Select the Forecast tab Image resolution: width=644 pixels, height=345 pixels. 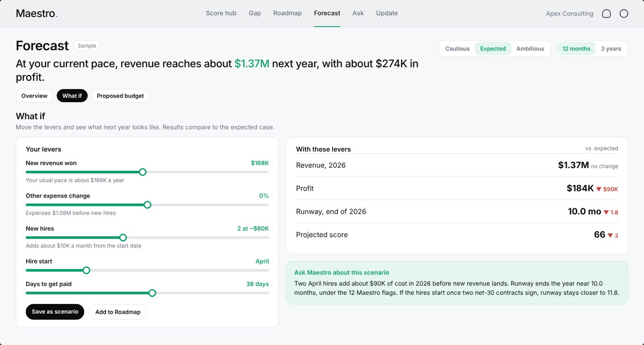(x=327, y=13)
